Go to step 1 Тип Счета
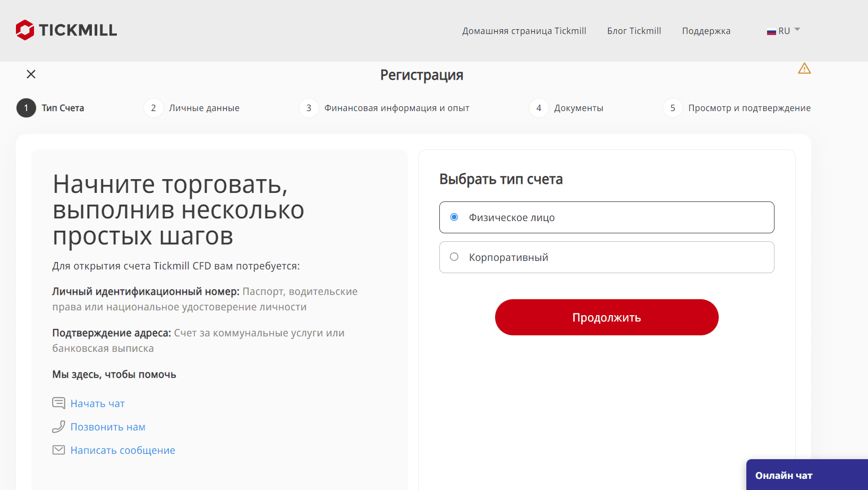 (x=50, y=108)
